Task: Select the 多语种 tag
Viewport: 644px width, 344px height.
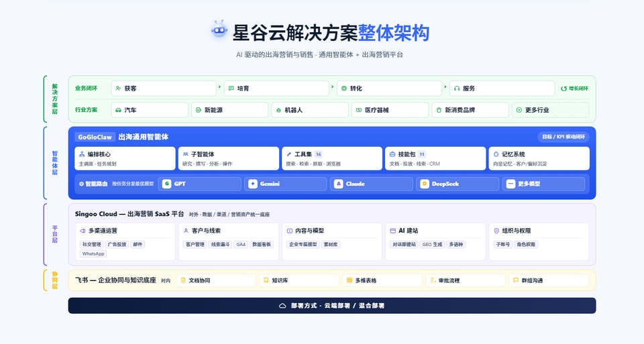Action: click(456, 244)
